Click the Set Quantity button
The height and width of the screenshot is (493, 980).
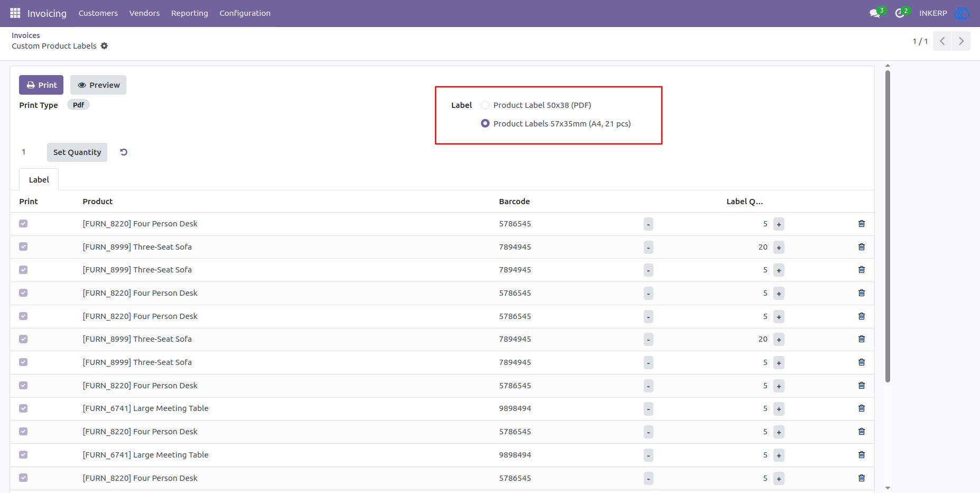coord(77,152)
